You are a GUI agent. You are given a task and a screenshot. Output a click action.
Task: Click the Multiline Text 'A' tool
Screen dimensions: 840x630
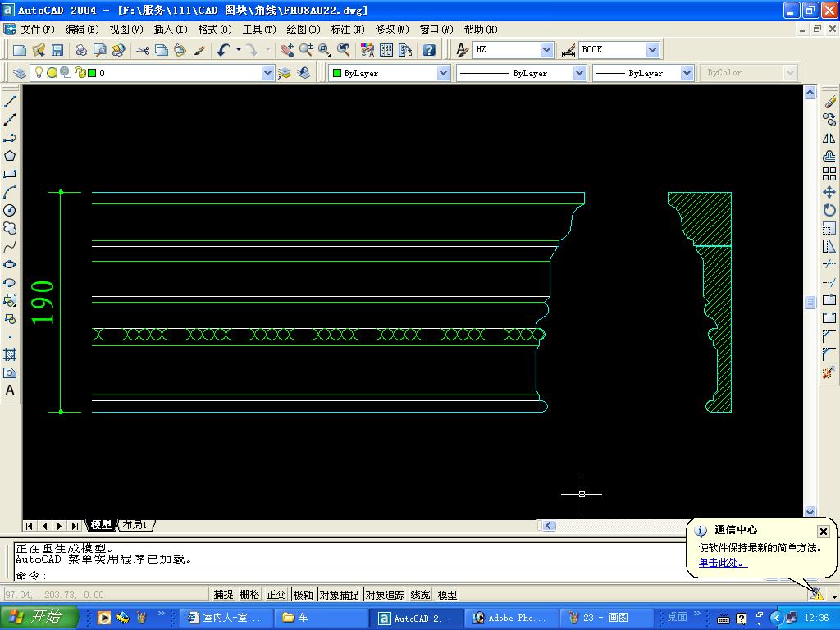click(10, 391)
